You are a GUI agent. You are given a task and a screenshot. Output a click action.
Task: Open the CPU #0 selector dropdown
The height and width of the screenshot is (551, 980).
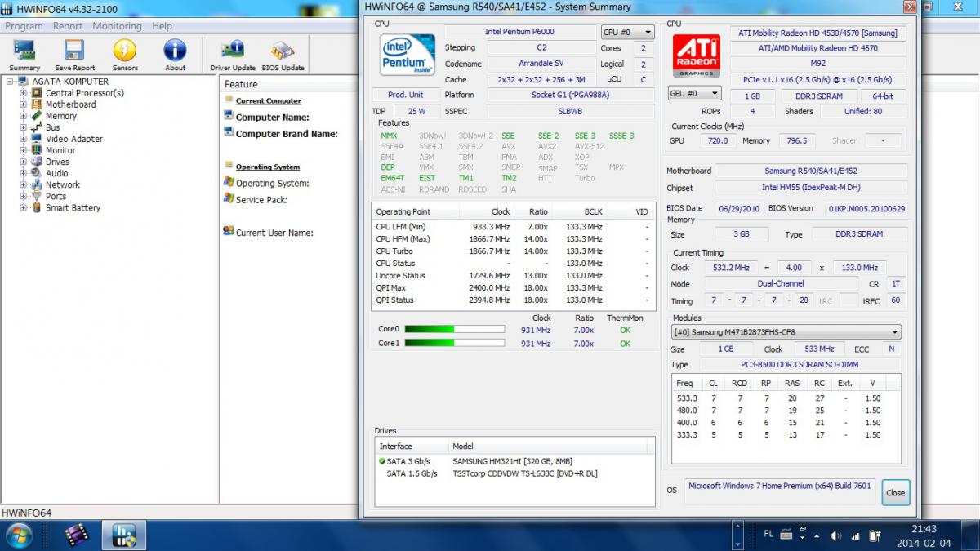[628, 33]
